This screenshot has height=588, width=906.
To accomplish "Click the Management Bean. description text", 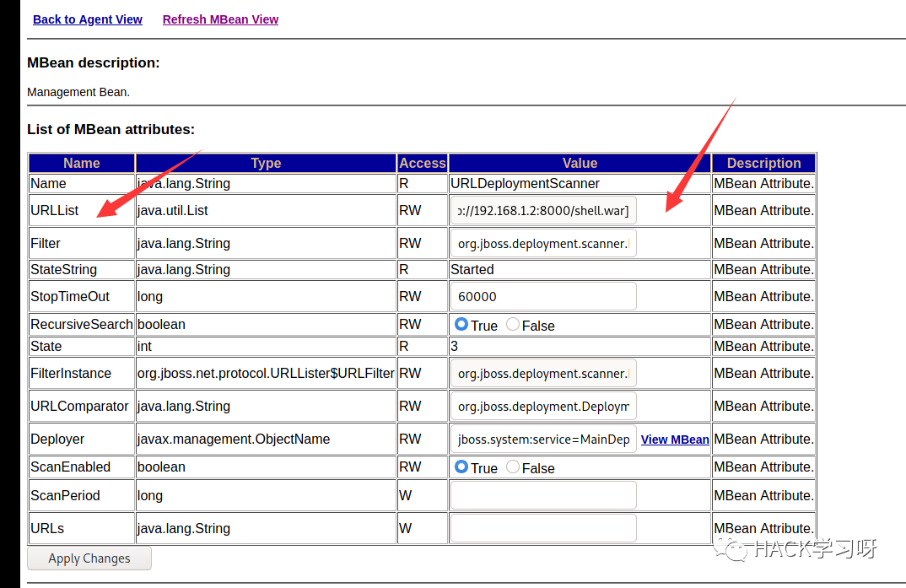I will [x=78, y=92].
